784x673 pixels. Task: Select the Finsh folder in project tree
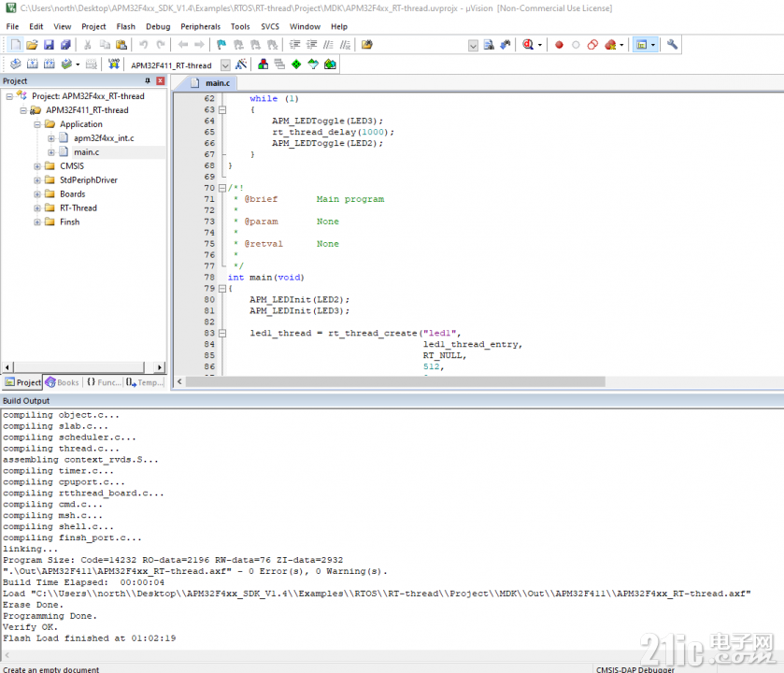click(x=69, y=222)
